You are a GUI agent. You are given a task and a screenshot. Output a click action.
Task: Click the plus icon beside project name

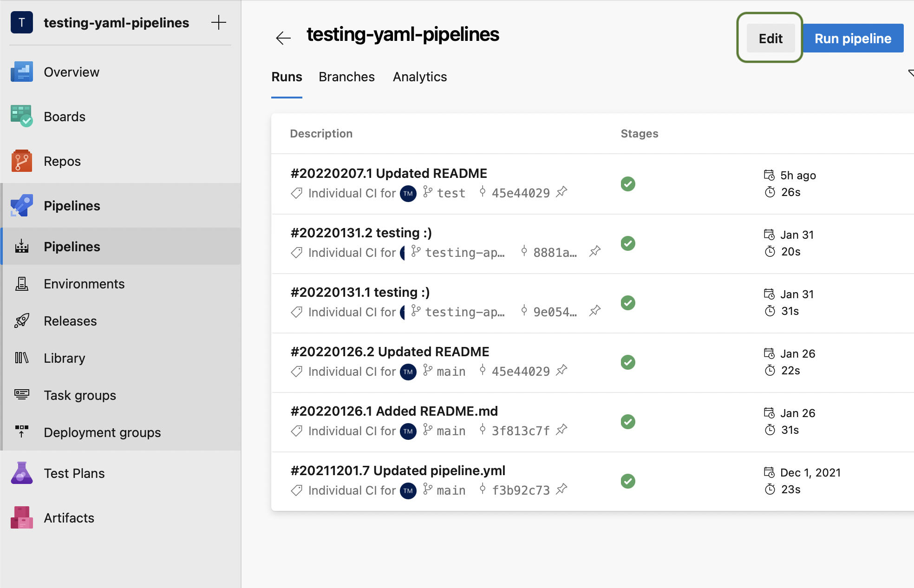(218, 22)
